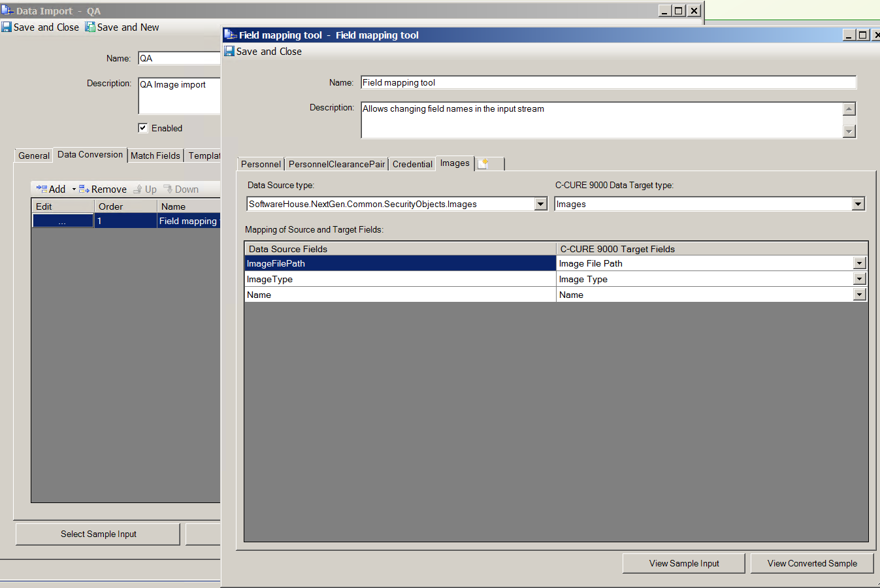The image size is (880, 588).
Task: Click the Name field in Field mapping tool
Action: tap(608, 82)
